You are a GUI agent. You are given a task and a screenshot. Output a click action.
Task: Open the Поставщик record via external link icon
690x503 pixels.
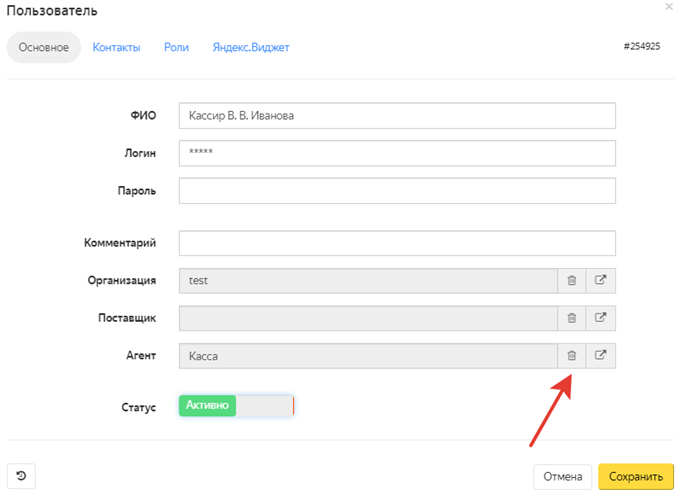tap(601, 318)
